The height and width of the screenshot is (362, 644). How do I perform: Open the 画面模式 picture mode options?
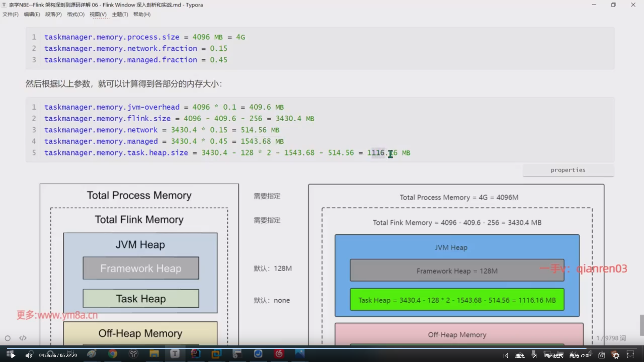(553, 356)
